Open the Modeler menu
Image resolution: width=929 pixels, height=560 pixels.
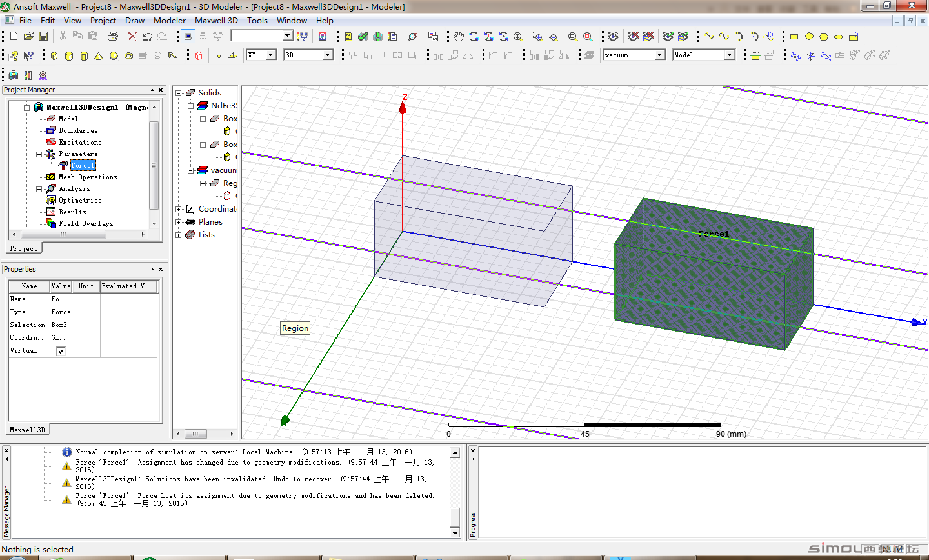170,20
